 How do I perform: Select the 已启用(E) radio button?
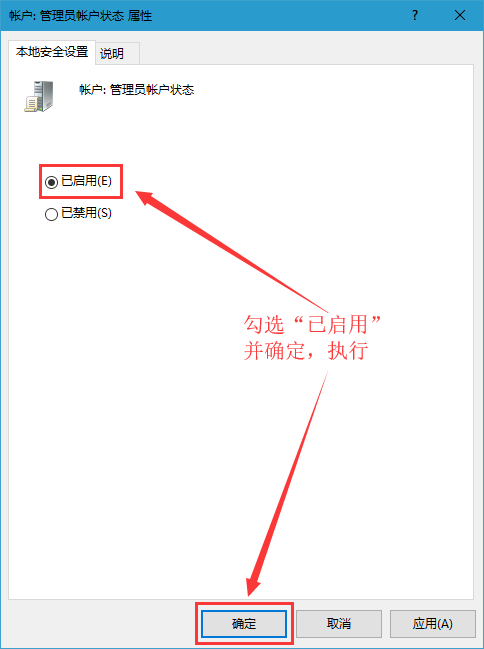coord(51,182)
